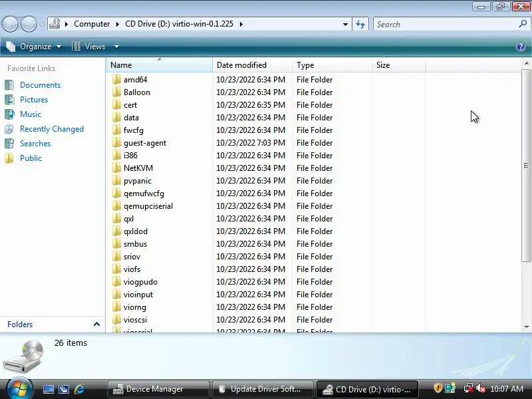Viewport: 532px width, 399px height.
Task: Click the vioscsi folder name
Action: coord(135,320)
